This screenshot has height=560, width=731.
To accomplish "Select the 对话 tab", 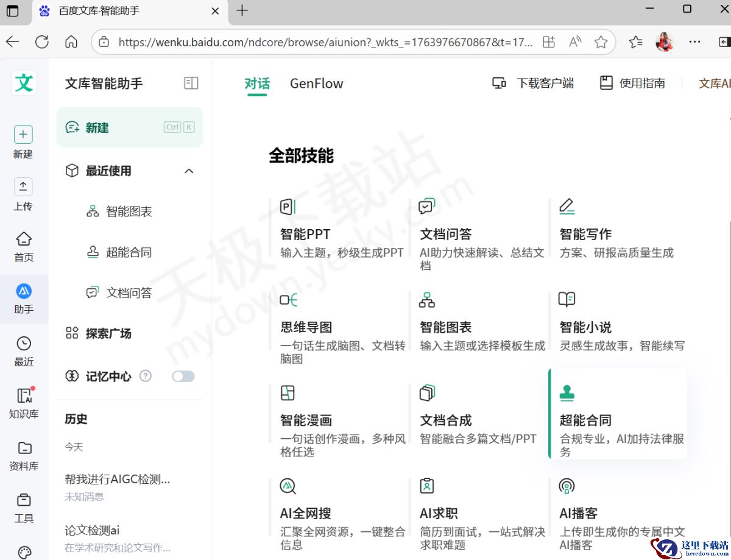I will (x=256, y=83).
